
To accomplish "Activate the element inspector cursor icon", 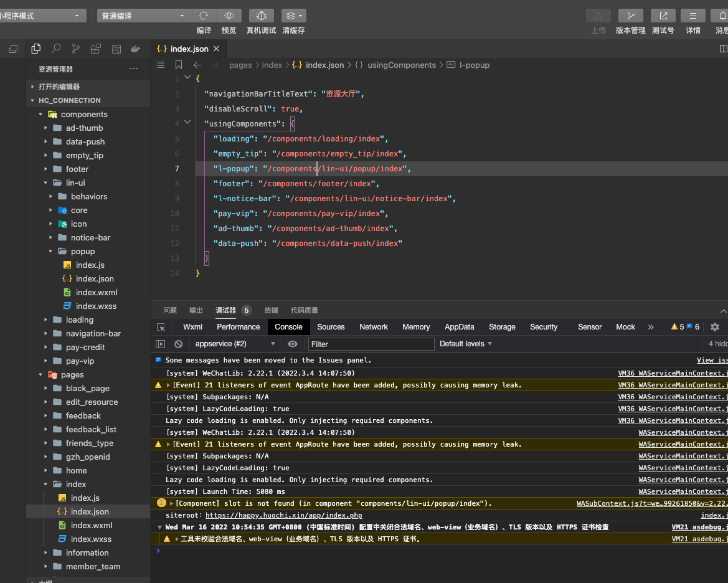I will [161, 327].
